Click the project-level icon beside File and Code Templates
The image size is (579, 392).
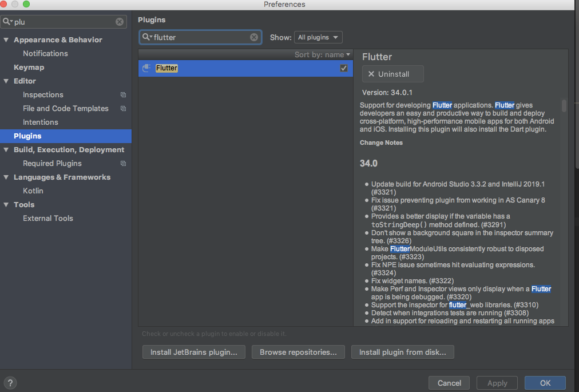pyautogui.click(x=124, y=109)
